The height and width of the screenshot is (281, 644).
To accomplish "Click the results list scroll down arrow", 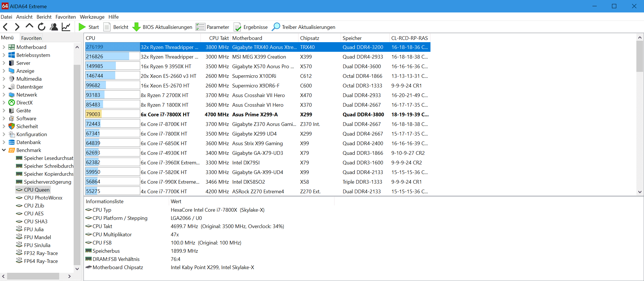I will point(639,192).
